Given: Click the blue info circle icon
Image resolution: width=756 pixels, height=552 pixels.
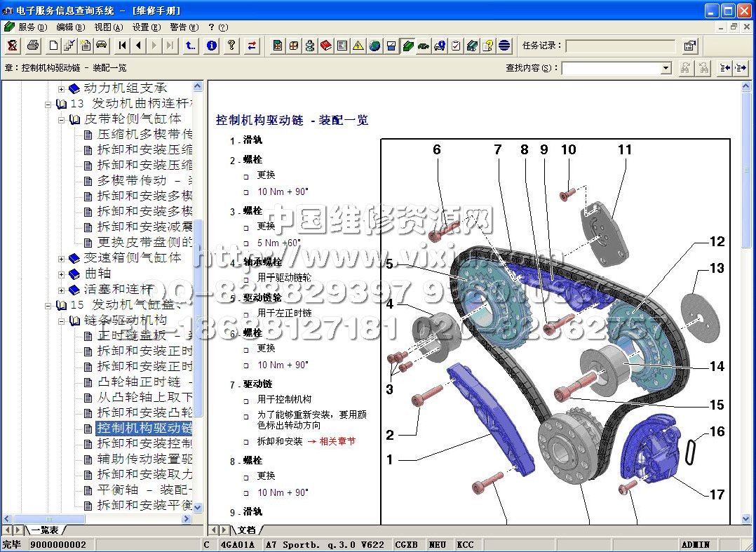Looking at the screenshot, I should point(211,46).
